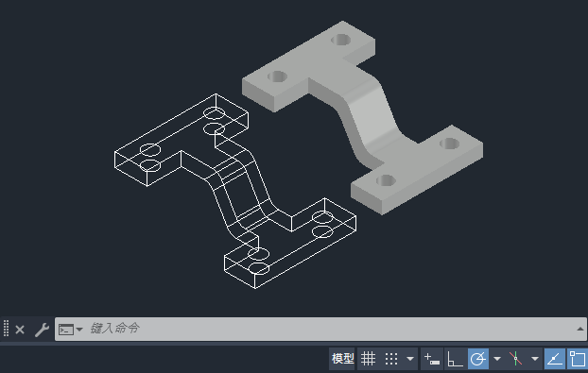588x373 pixels.
Task: Click the command line grip handle
Action: pos(6,328)
